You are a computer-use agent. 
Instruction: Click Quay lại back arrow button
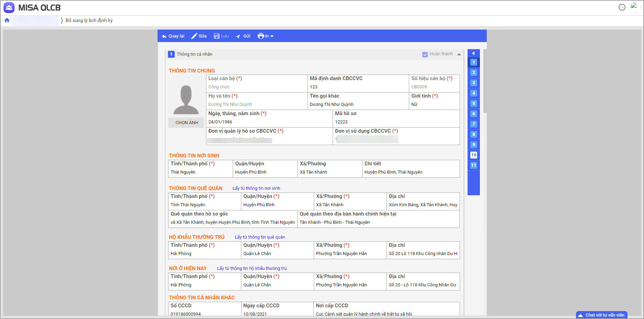[173, 36]
